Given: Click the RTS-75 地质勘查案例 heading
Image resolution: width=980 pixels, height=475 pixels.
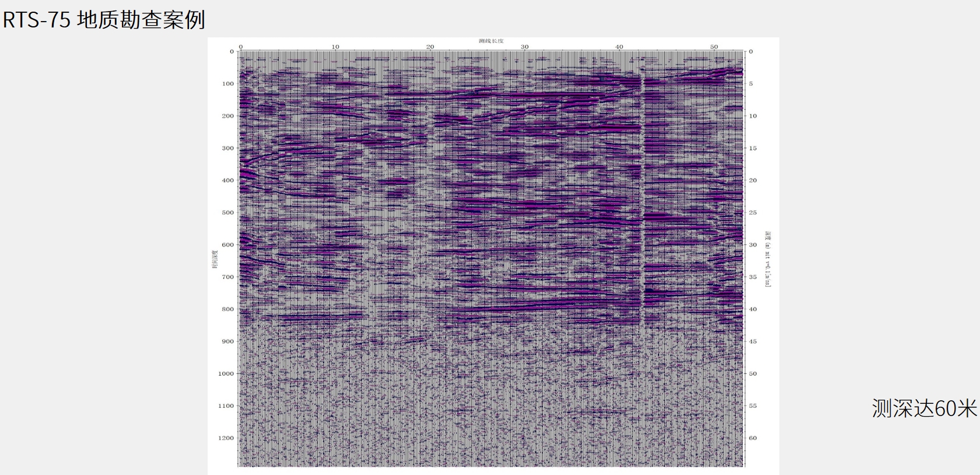Looking at the screenshot, I should click(x=104, y=20).
